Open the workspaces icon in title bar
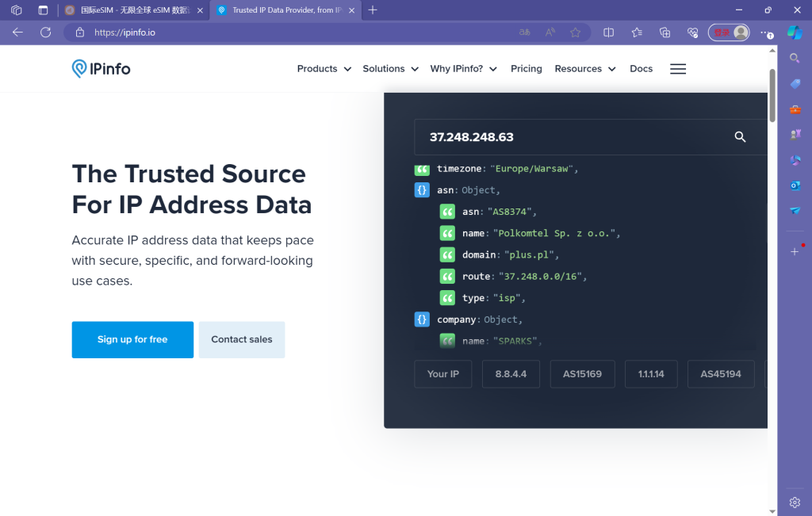This screenshot has width=812, height=516. click(17, 10)
